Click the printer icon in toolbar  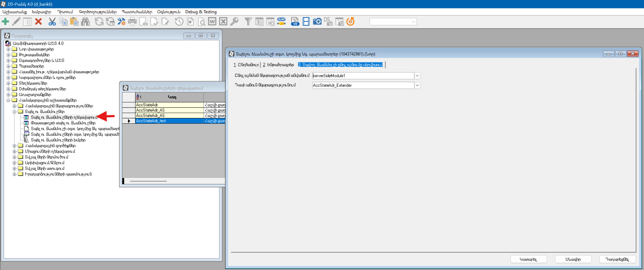click(x=132, y=22)
